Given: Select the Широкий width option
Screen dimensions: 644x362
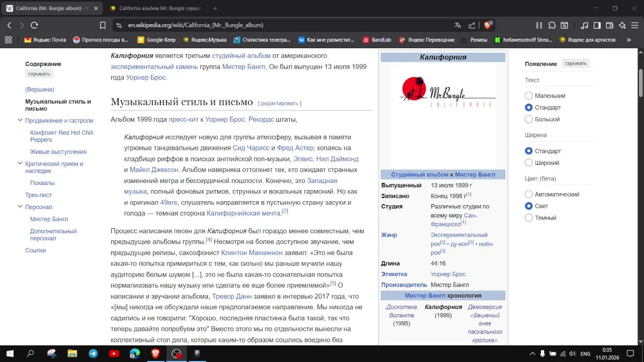Looking at the screenshot, I should (529, 163).
